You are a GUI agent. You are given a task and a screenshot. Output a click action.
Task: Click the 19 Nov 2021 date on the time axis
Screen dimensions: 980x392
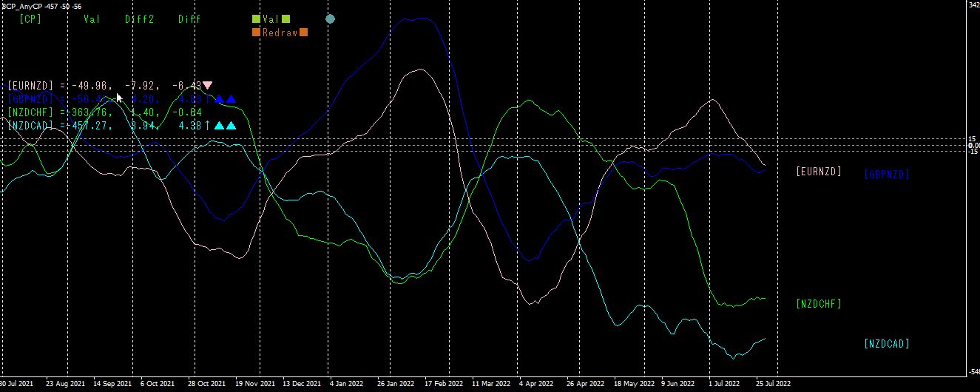pyautogui.click(x=254, y=385)
